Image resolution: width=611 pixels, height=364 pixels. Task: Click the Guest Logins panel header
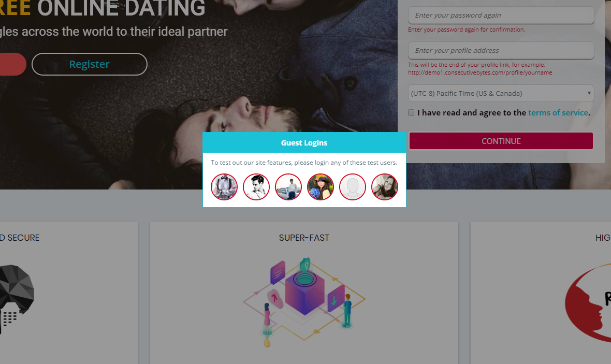click(x=304, y=142)
